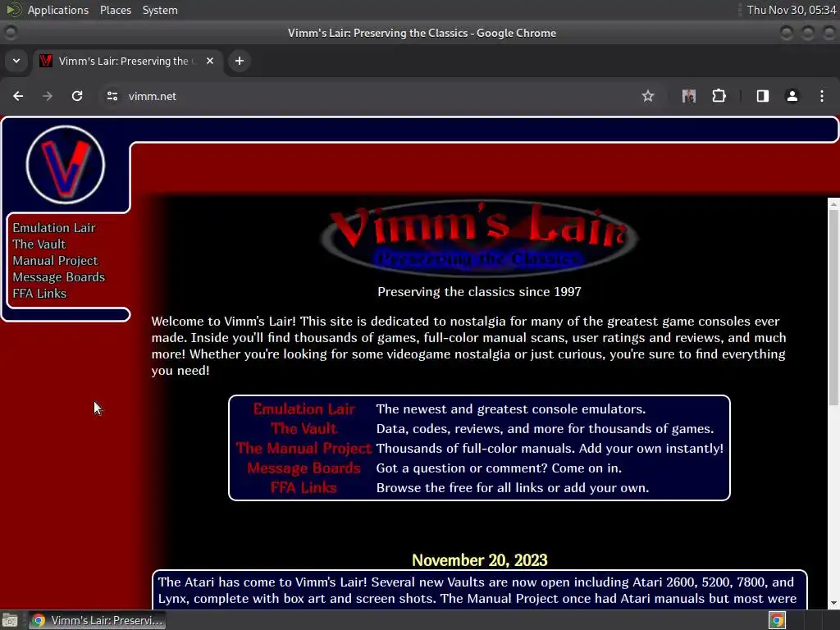The height and width of the screenshot is (630, 840).
Task: Click the Chrome icon at taskbar right
Action: pos(777,620)
